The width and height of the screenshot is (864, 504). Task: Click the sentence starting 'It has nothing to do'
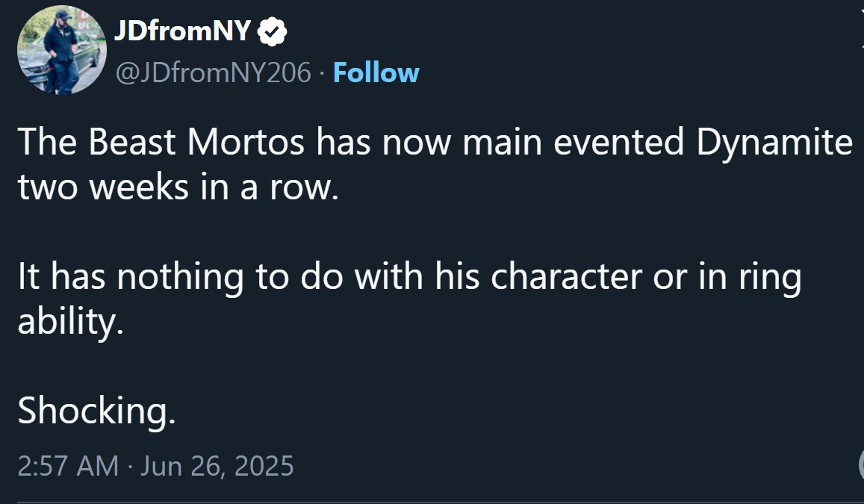(409, 297)
